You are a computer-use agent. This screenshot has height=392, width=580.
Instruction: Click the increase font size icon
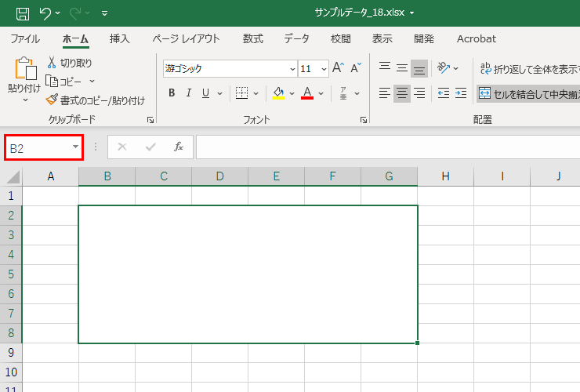[x=338, y=67]
